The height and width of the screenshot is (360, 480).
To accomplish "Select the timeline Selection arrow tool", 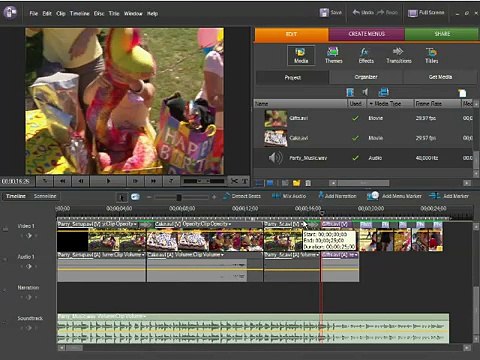I will click(122, 197).
